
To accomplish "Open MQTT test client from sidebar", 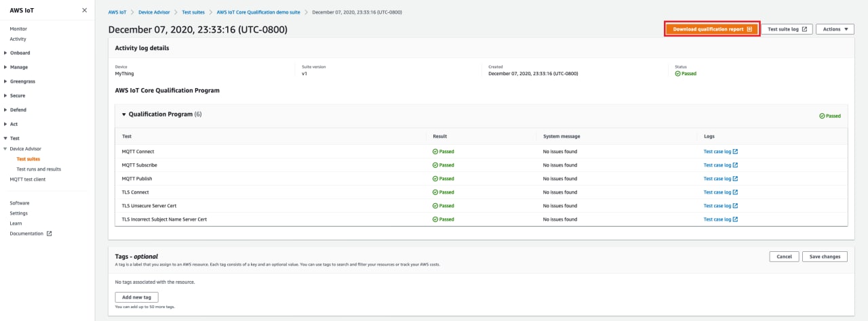I will pyautogui.click(x=28, y=179).
